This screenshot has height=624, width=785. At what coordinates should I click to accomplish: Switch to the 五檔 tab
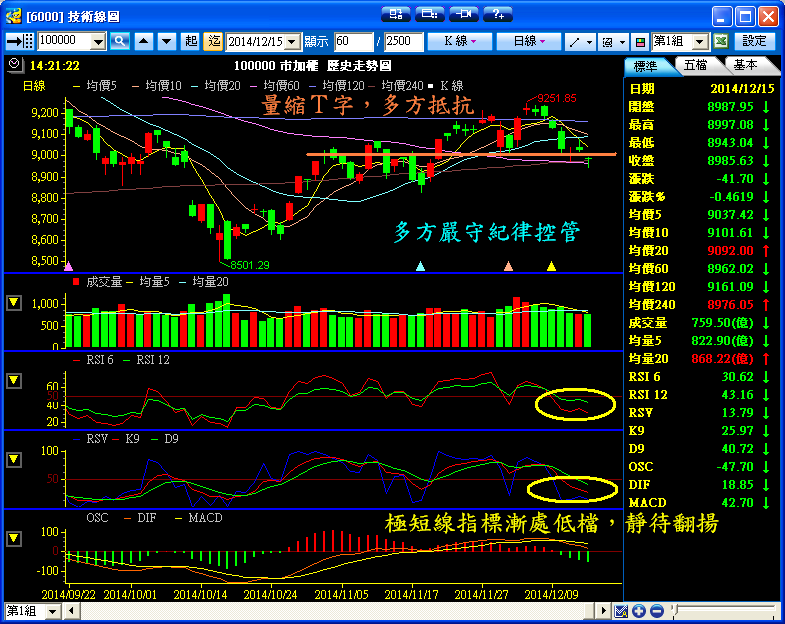694,65
